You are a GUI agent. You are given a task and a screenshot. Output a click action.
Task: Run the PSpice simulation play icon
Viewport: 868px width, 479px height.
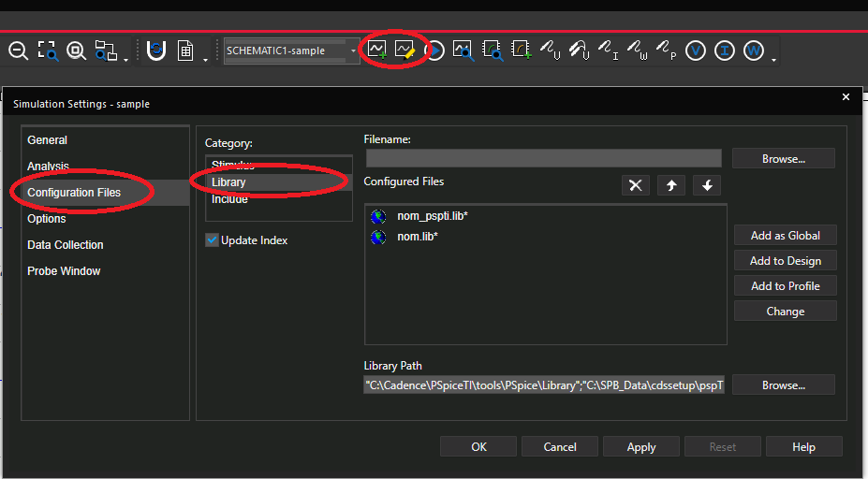(x=435, y=51)
